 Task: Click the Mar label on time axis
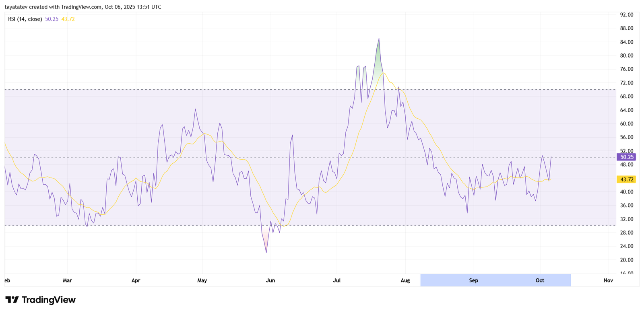click(67, 280)
